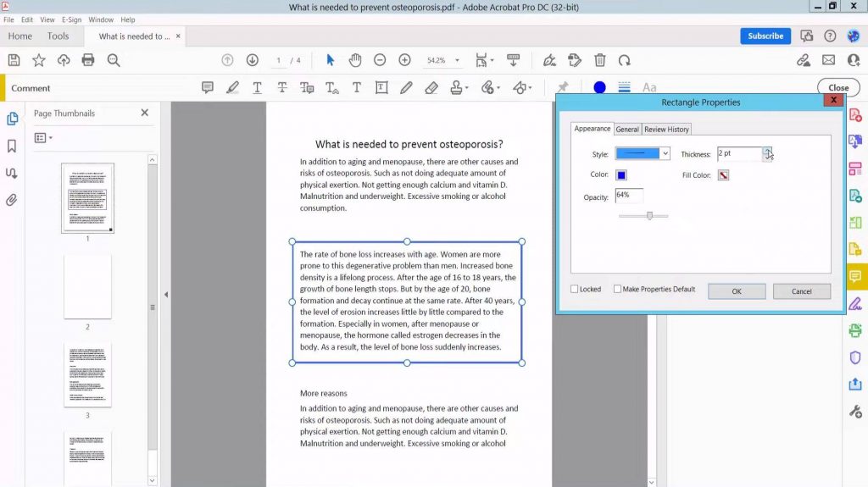
Task: Close the Page Thumbnails panel
Action: (145, 113)
